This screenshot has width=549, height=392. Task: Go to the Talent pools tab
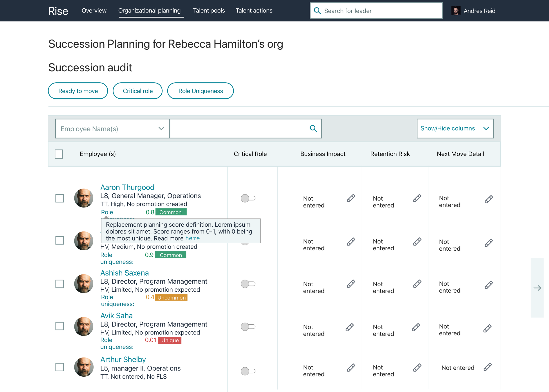click(209, 11)
